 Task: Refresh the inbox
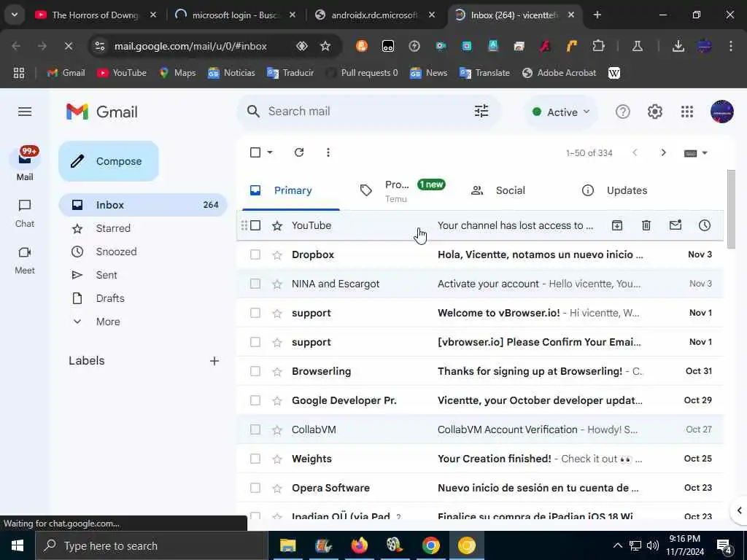299,152
